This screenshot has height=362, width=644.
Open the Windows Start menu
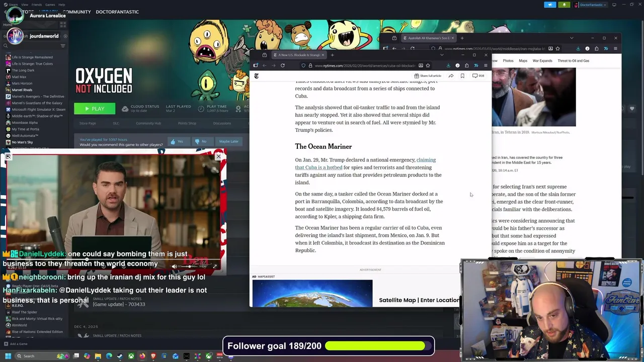(8, 356)
